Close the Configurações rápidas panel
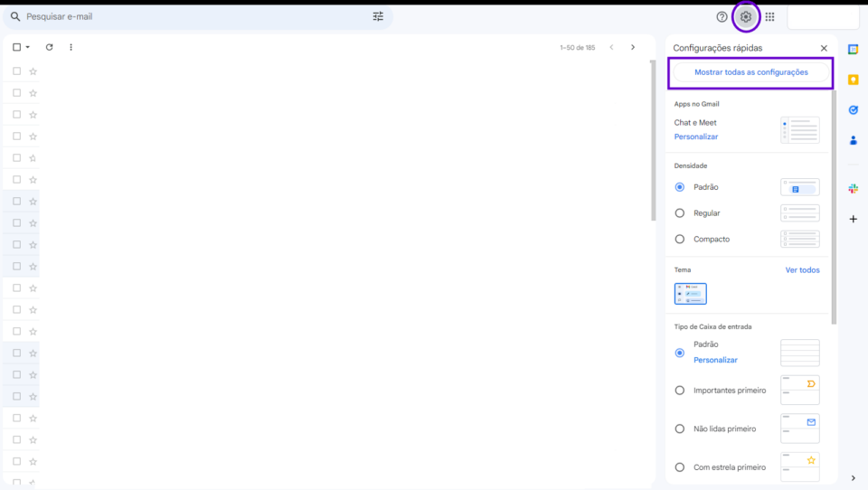868x490 pixels. [x=823, y=48]
